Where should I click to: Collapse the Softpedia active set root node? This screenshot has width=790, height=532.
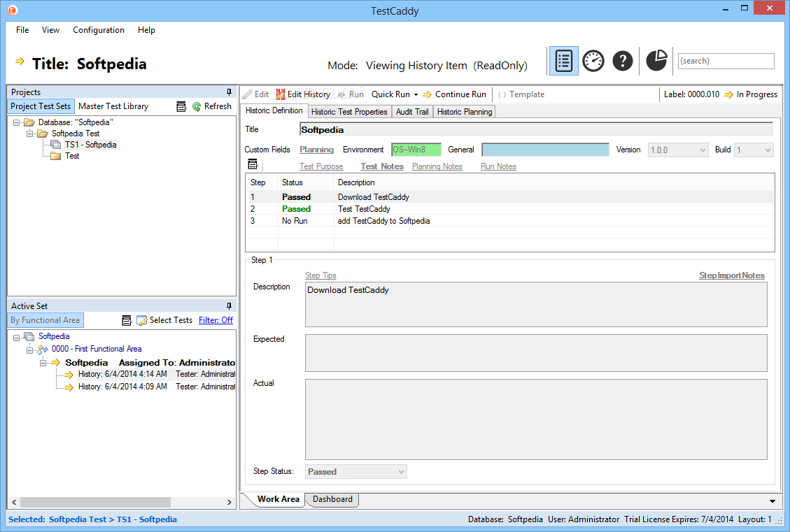point(17,338)
